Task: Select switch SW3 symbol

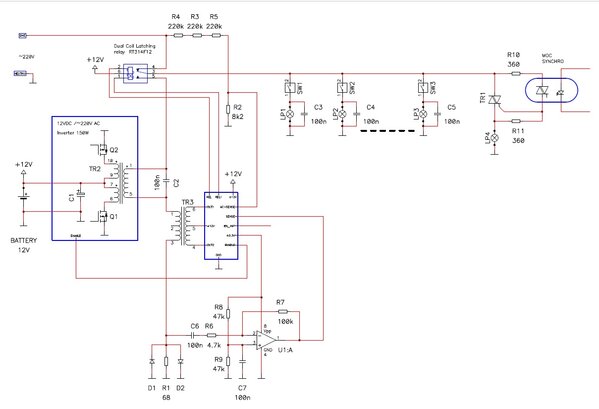Action: point(423,87)
